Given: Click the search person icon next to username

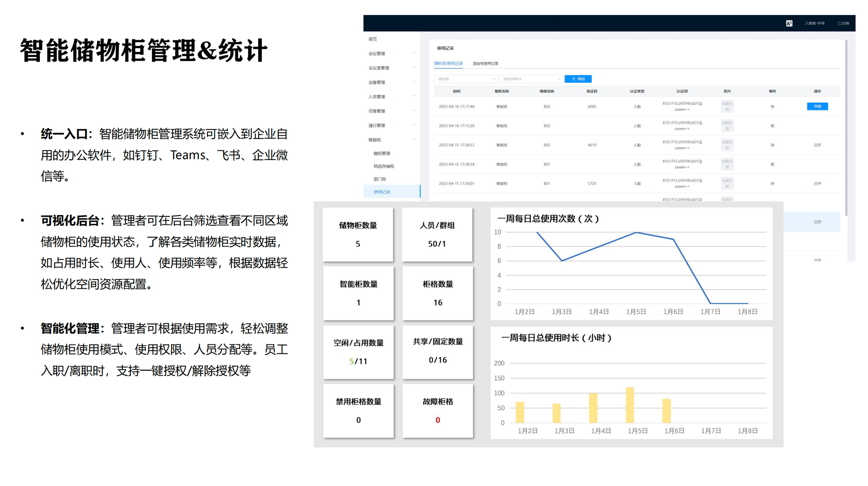Looking at the screenshot, I should point(807,23).
